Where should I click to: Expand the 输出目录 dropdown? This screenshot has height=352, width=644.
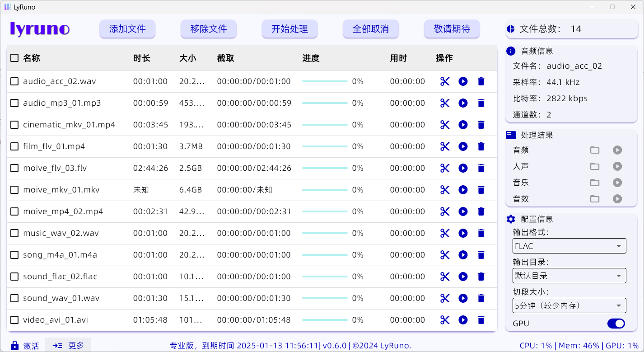(569, 276)
